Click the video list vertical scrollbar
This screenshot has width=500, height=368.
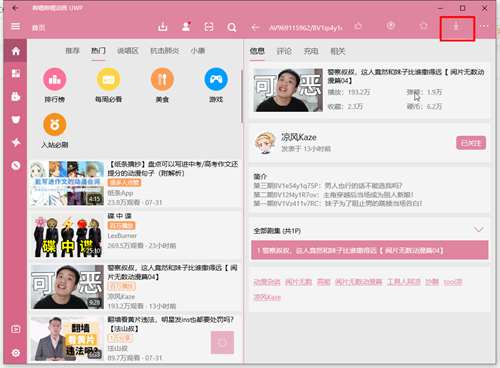click(242, 96)
